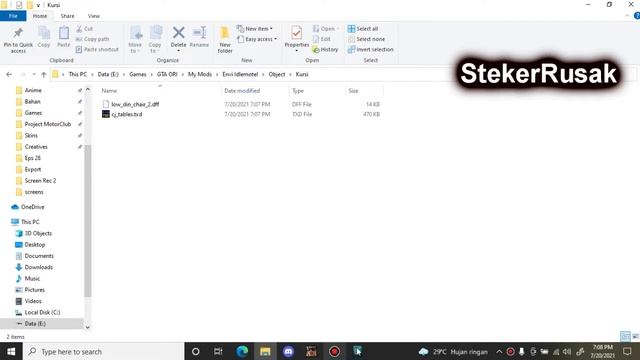Screen dimensions: 640x360
Task: Click Select all
Action: point(363,29)
